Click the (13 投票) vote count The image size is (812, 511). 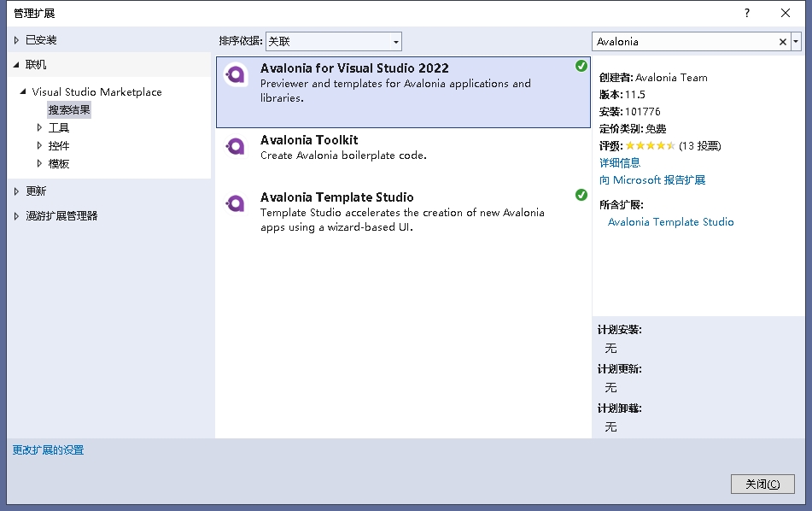pyautogui.click(x=699, y=145)
